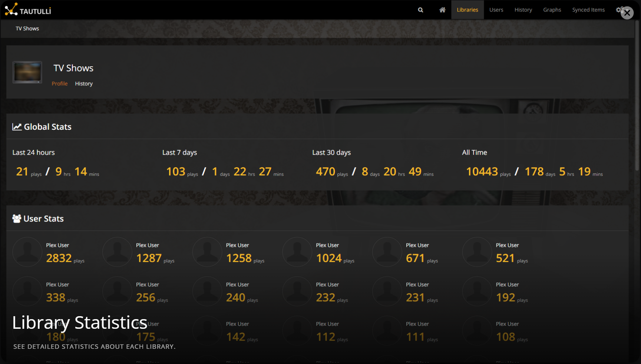Screen dimensions: 641x364
Task: Go to the home icon
Action: (x=442, y=10)
